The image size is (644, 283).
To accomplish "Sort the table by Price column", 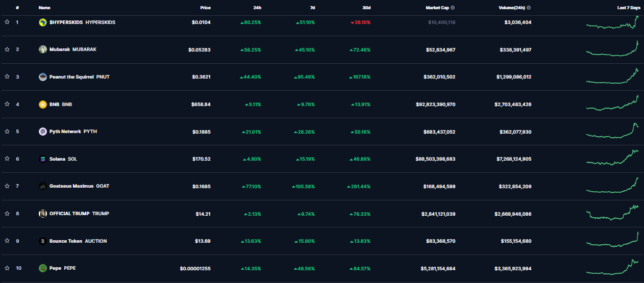I will click(205, 8).
